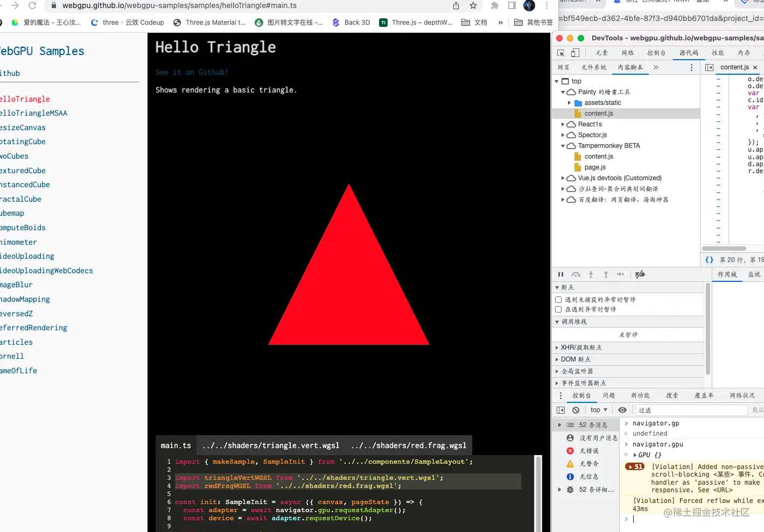The height and width of the screenshot is (532, 764).
Task: Open the triangle.vert.wgsl code tab
Action: coord(271,445)
